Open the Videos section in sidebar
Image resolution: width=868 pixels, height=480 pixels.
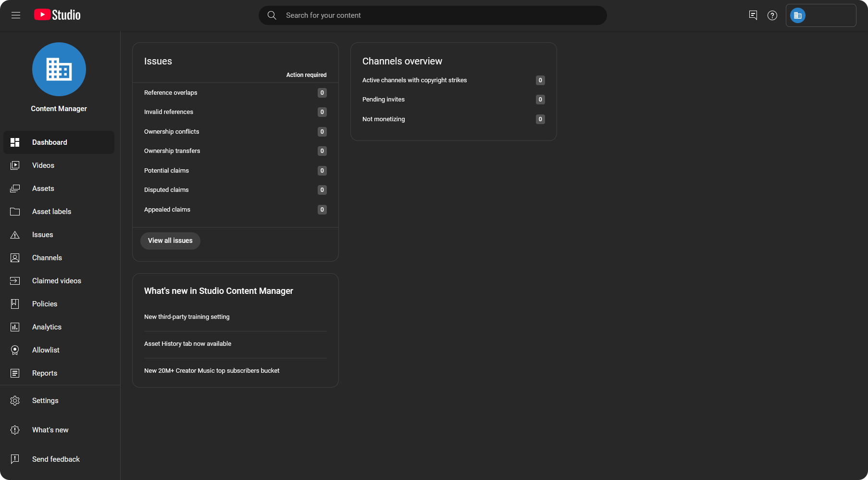point(43,165)
